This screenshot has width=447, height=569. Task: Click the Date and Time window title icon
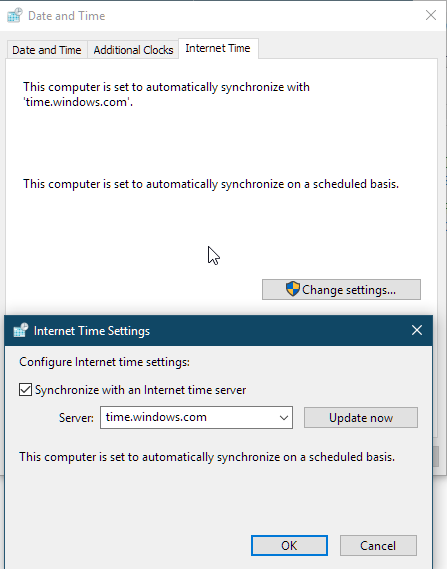click(x=15, y=16)
